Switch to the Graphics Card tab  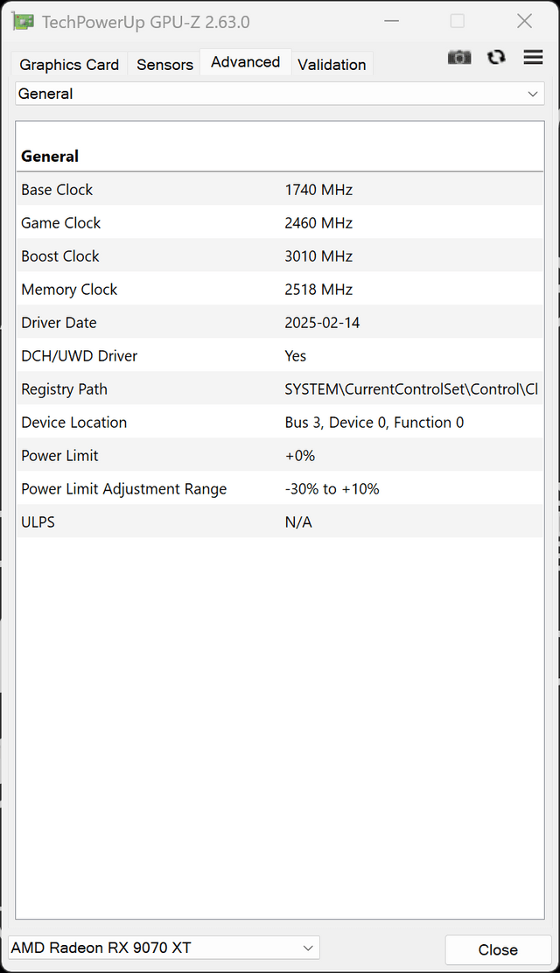click(x=69, y=65)
